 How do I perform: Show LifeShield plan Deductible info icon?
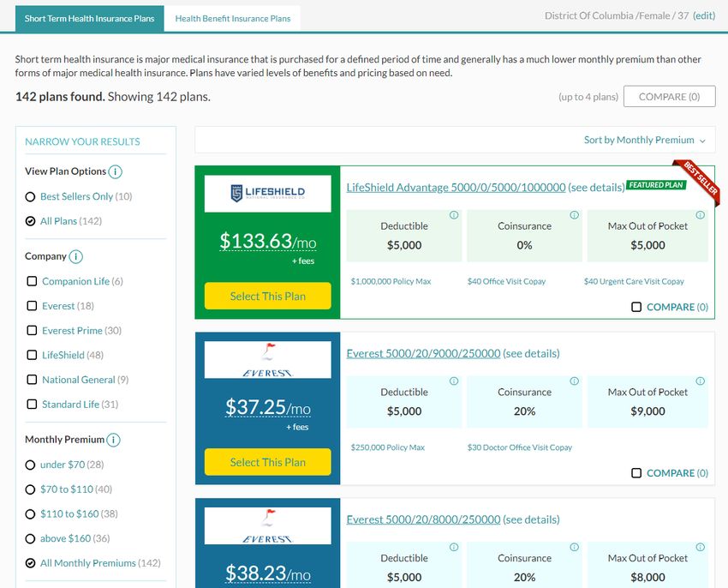click(x=454, y=215)
